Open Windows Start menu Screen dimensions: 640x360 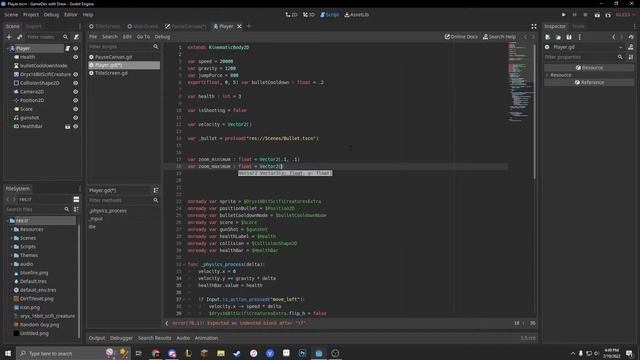[x=8, y=353]
